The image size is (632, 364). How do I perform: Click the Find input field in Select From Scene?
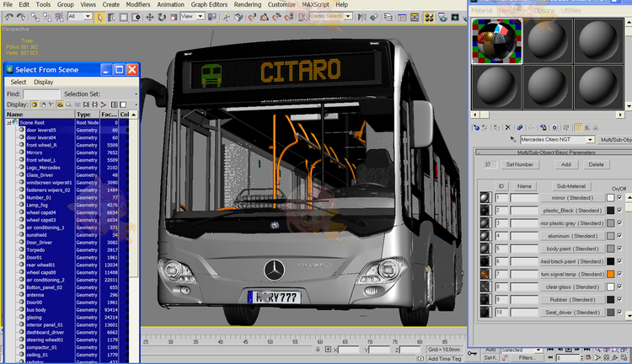click(41, 94)
